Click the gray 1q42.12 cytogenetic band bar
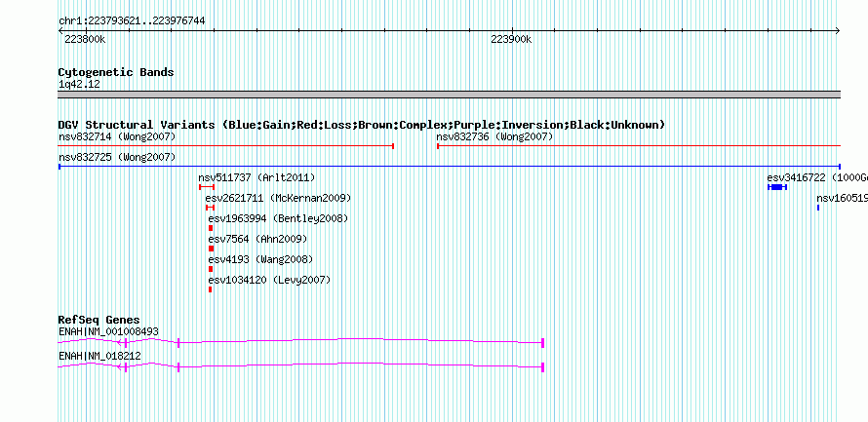The width and height of the screenshot is (868, 422). [450, 95]
